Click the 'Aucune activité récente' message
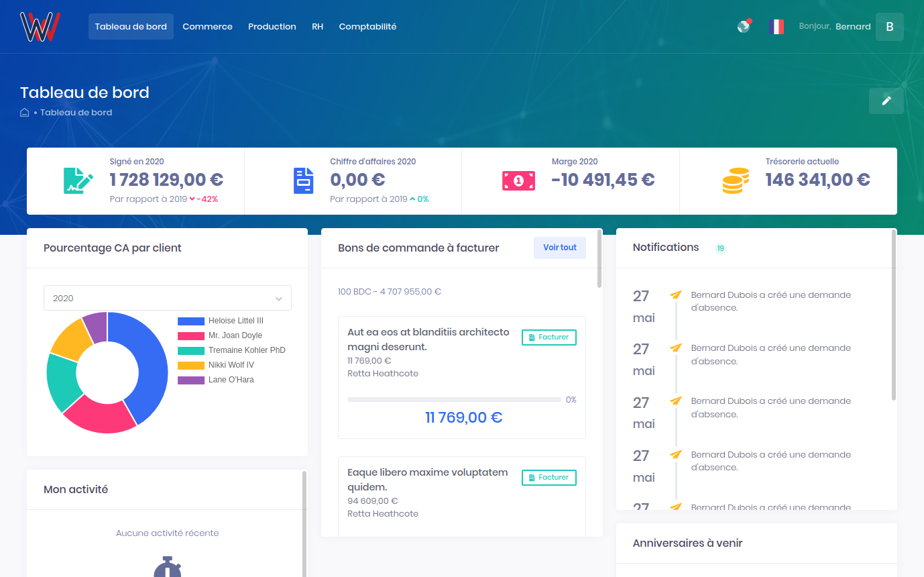The image size is (924, 577). point(168,533)
